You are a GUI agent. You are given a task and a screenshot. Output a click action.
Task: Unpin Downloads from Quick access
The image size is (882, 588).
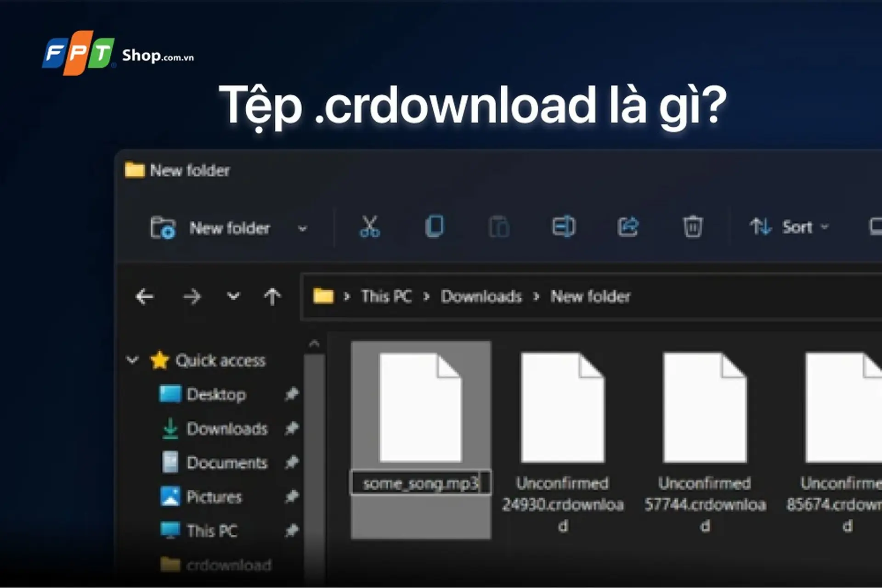[293, 429]
